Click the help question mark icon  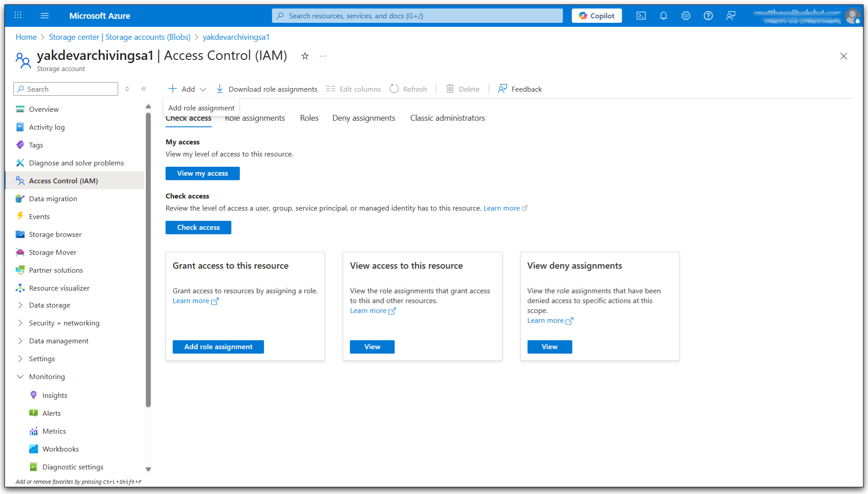point(708,16)
